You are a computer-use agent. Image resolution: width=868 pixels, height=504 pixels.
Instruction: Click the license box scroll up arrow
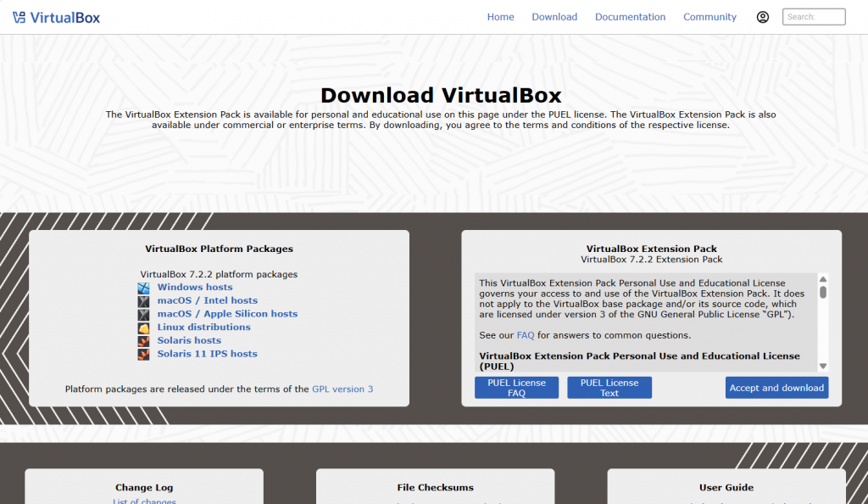[823, 279]
